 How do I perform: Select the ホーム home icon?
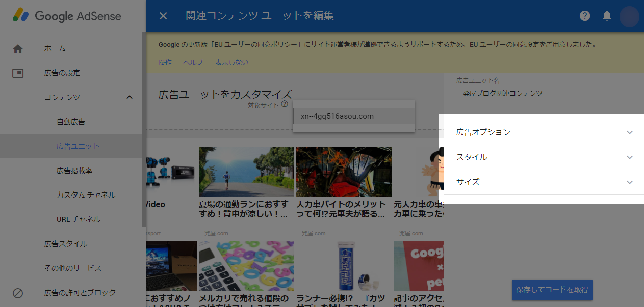(x=18, y=48)
